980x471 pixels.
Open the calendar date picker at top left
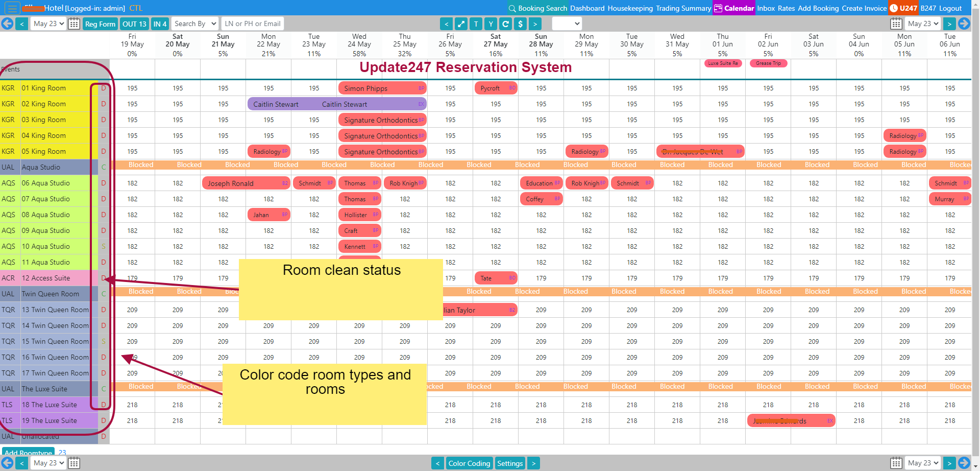pos(74,23)
